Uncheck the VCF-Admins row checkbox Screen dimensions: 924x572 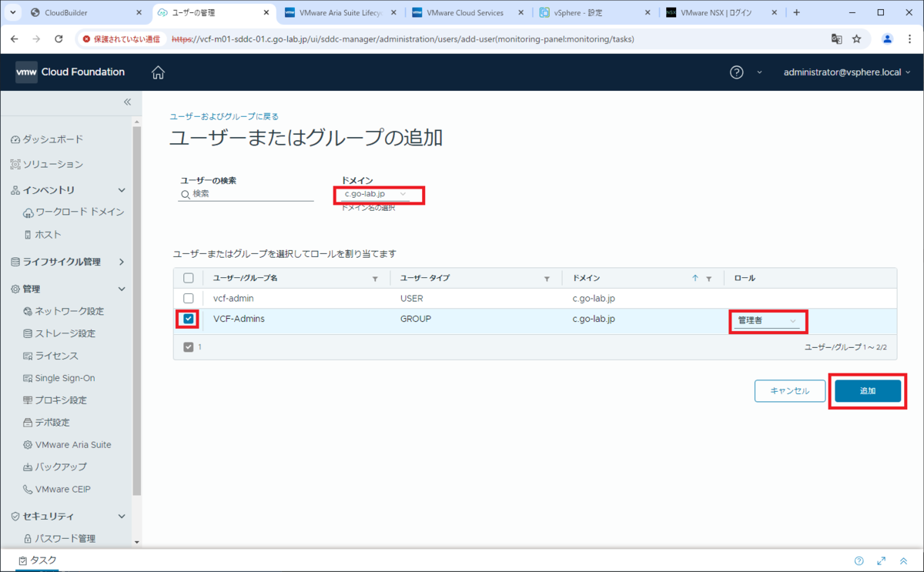(189, 319)
